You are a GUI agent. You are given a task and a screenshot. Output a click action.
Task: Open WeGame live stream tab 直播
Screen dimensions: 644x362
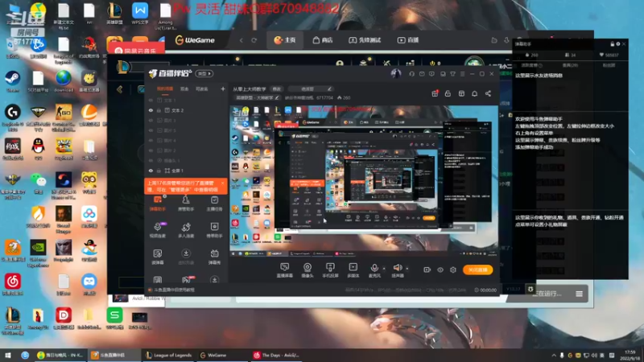[408, 39]
